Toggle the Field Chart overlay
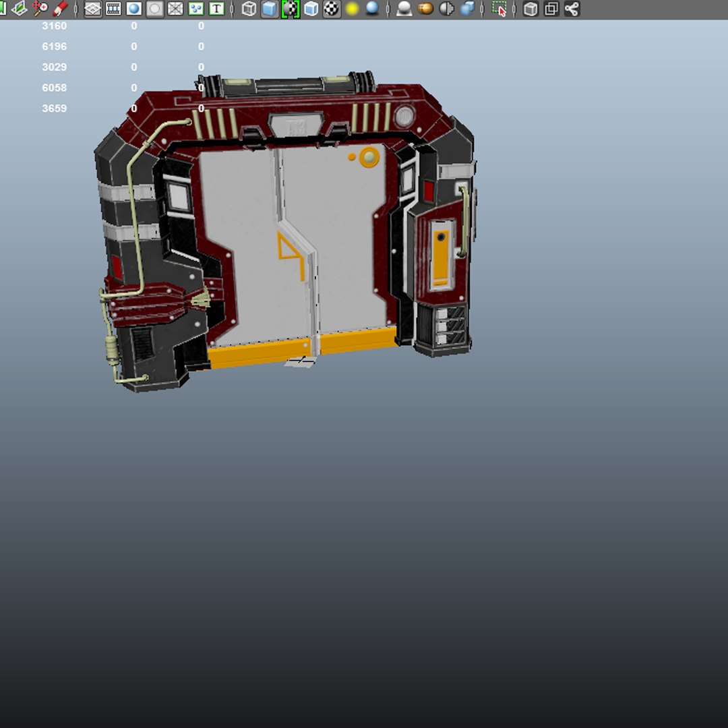This screenshot has height=728, width=728. tap(175, 9)
